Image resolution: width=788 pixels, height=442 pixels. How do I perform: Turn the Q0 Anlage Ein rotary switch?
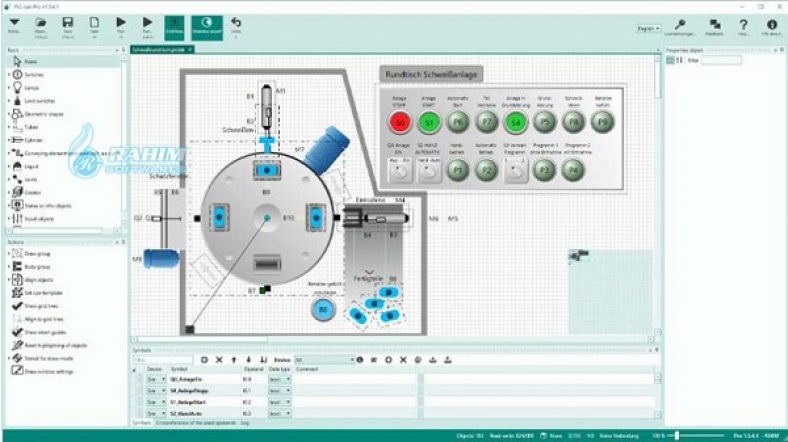[400, 170]
